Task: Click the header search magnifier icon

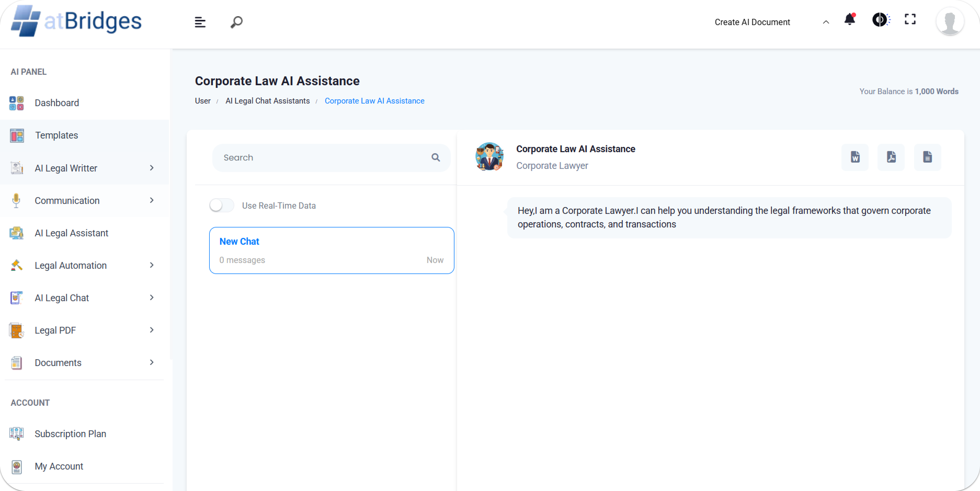Action: tap(236, 22)
